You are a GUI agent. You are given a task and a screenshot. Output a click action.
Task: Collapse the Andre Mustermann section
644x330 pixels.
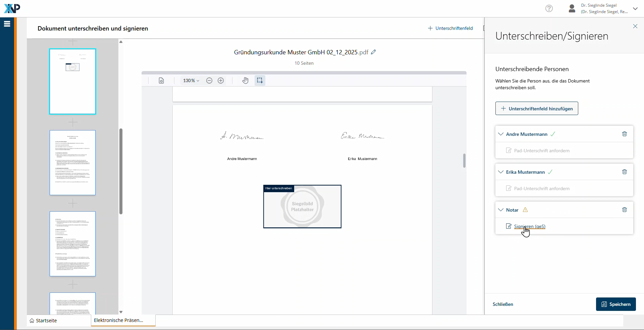tap(501, 134)
